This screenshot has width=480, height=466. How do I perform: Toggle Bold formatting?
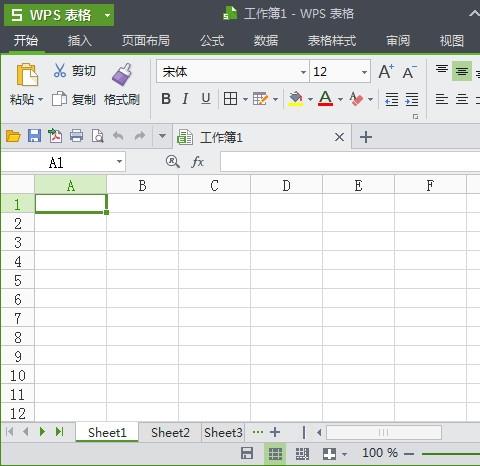[166, 99]
